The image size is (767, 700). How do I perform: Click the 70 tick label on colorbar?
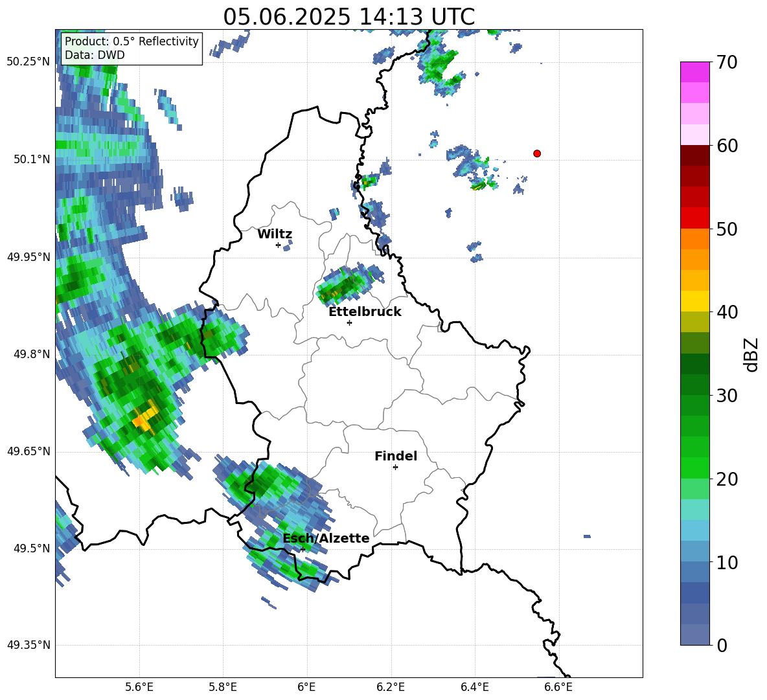727,63
